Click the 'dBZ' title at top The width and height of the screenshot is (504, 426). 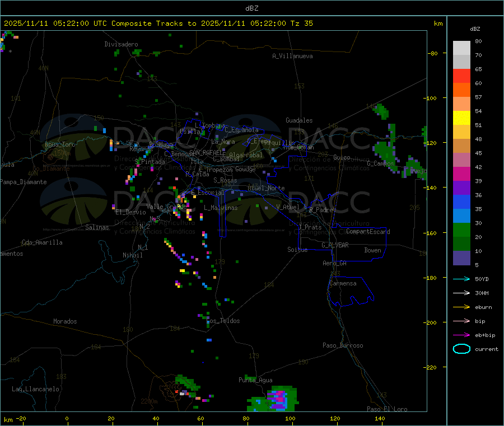(x=251, y=8)
